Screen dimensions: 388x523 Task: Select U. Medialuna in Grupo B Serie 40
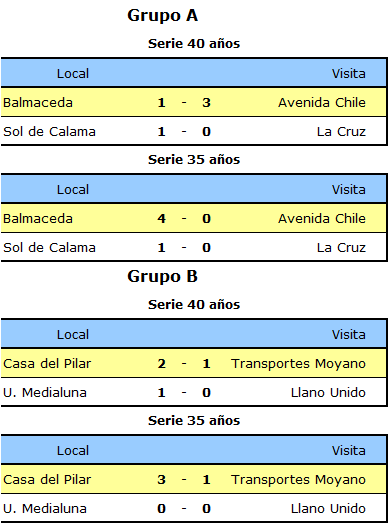click(45, 393)
